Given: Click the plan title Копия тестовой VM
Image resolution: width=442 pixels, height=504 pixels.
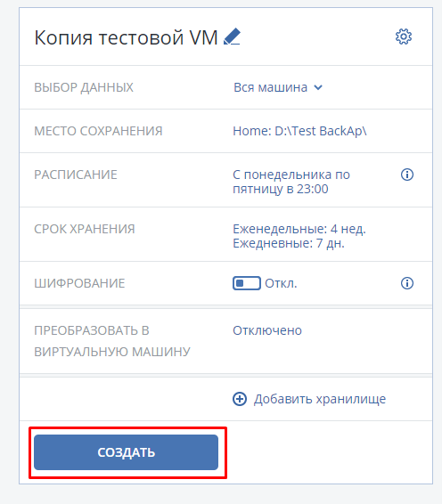Looking at the screenshot, I should point(127,37).
